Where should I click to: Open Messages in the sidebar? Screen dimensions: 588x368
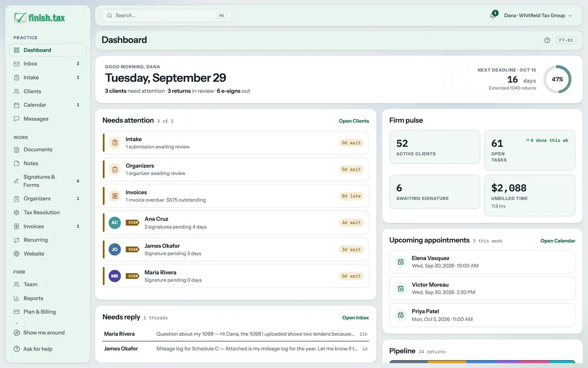click(x=47, y=119)
